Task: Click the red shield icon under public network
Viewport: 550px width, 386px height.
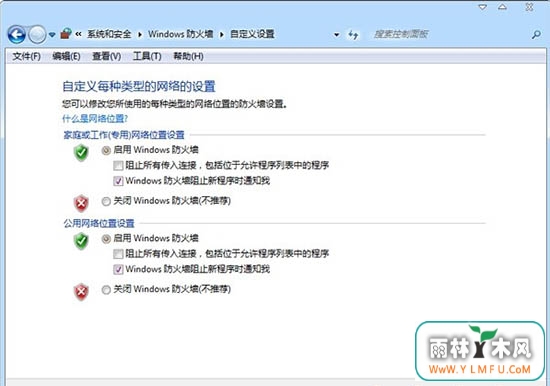Action: 81,292
